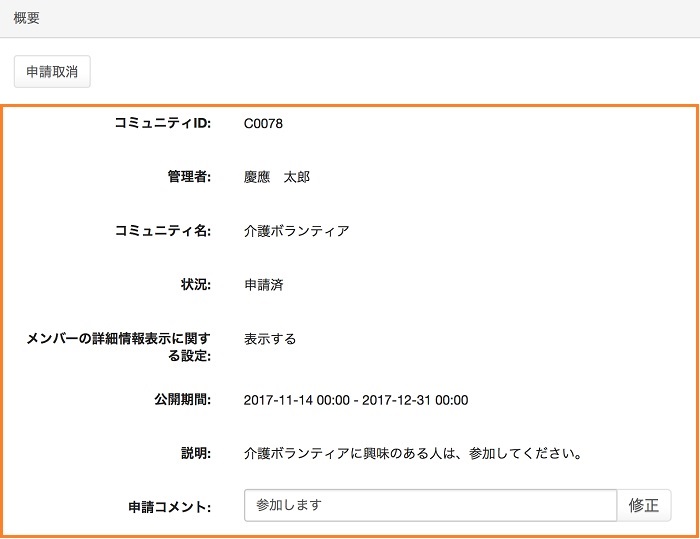The image size is (700, 539).
Task: Click the description text about 介護ボランティアに興味のある人
Action: (x=413, y=453)
